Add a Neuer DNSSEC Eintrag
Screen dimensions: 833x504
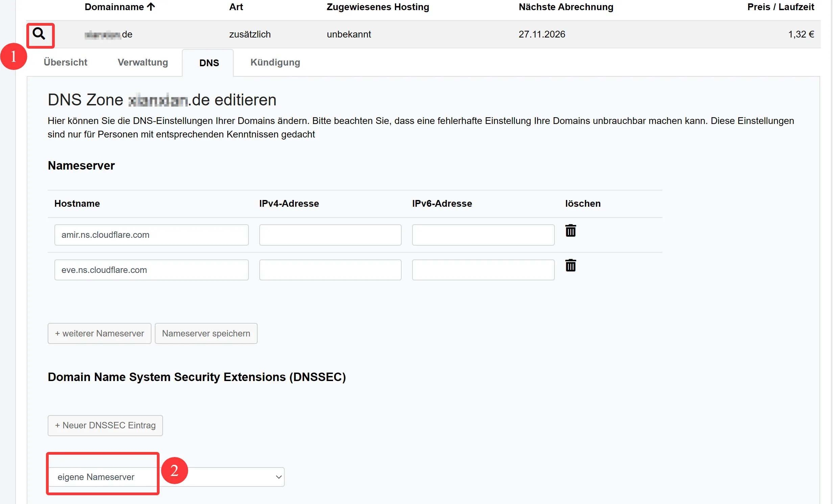105,425
